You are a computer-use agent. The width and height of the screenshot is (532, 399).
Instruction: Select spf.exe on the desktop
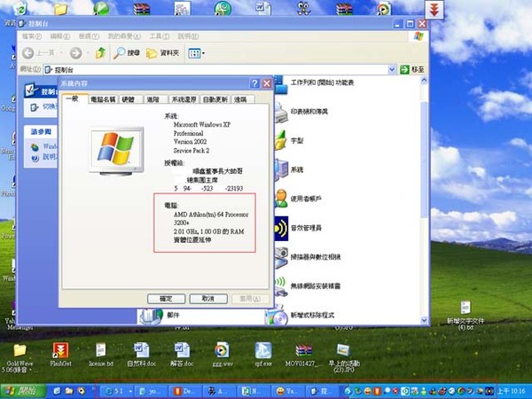tap(263, 355)
